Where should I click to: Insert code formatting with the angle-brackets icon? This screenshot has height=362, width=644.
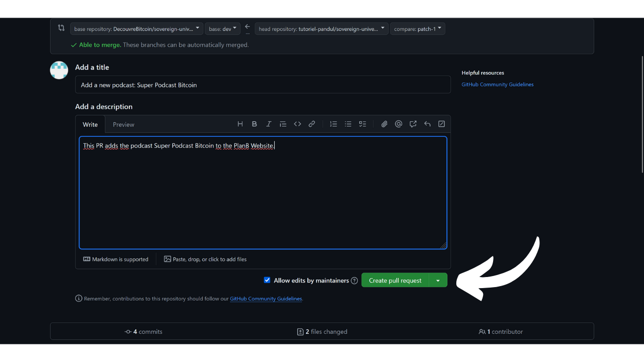point(297,124)
